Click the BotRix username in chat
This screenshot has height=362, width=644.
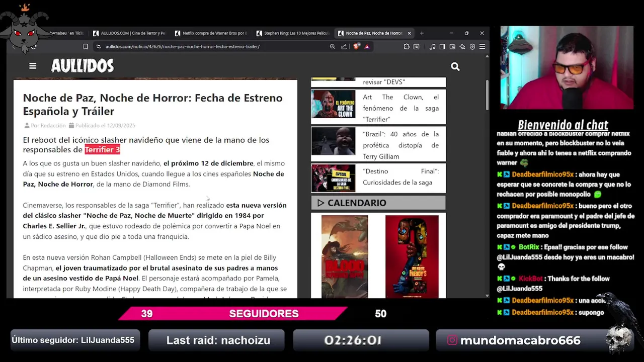(529, 247)
